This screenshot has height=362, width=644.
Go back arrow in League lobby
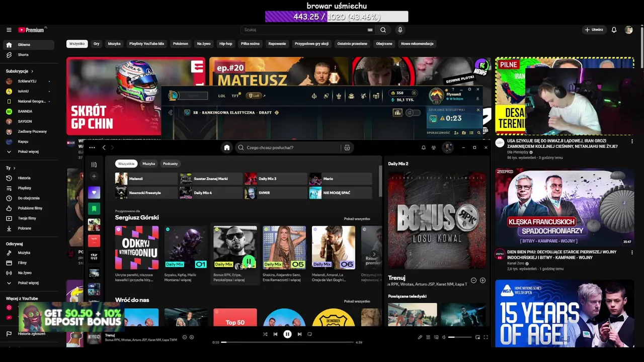click(x=170, y=113)
